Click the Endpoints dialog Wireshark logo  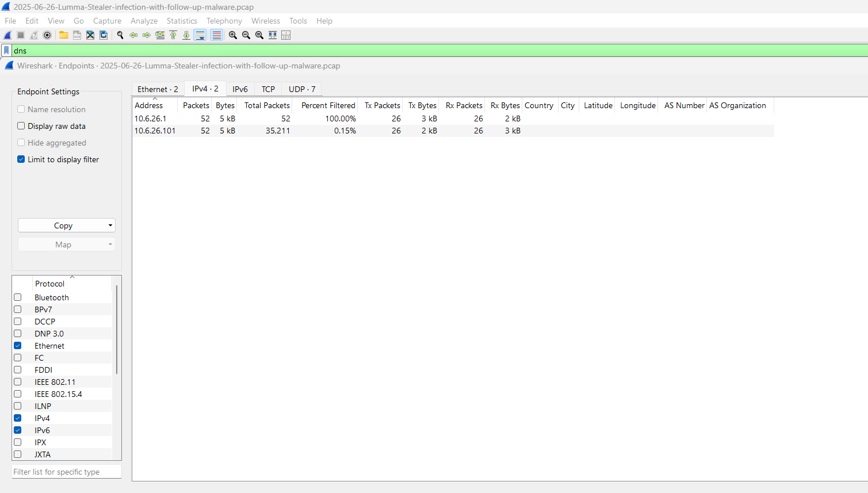(9, 66)
